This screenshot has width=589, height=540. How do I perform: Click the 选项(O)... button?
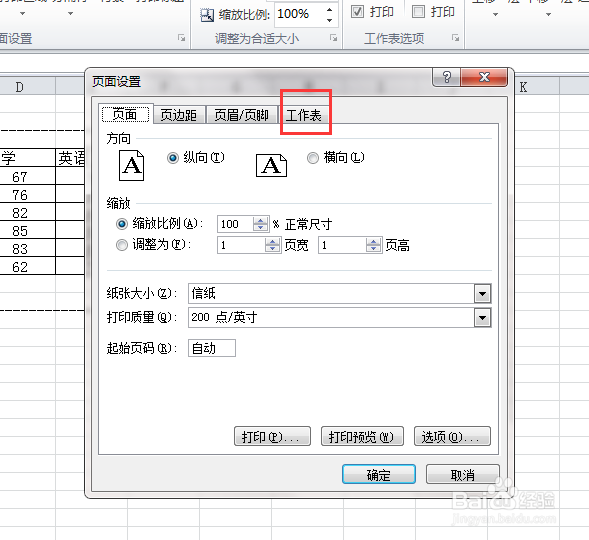coord(452,436)
